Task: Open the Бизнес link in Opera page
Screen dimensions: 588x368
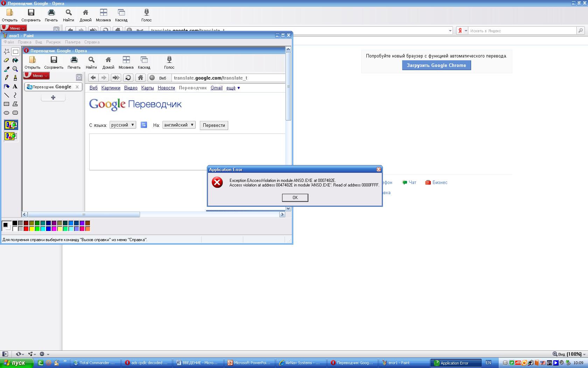Action: [x=436, y=182]
